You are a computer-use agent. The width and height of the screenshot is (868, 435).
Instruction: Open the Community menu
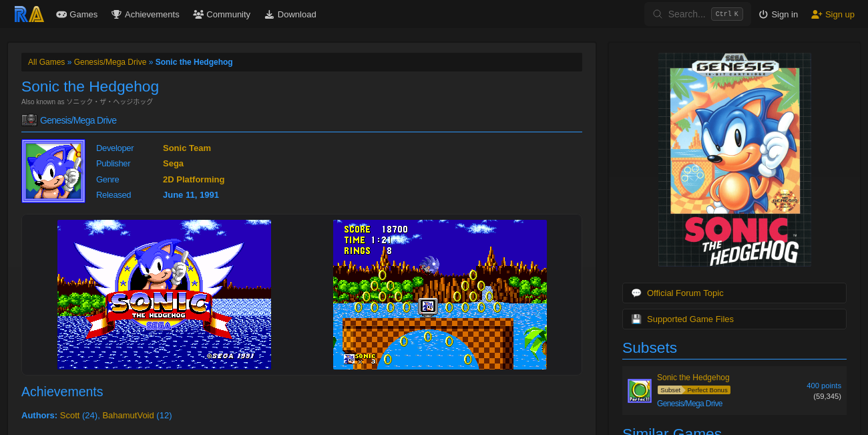(x=222, y=14)
